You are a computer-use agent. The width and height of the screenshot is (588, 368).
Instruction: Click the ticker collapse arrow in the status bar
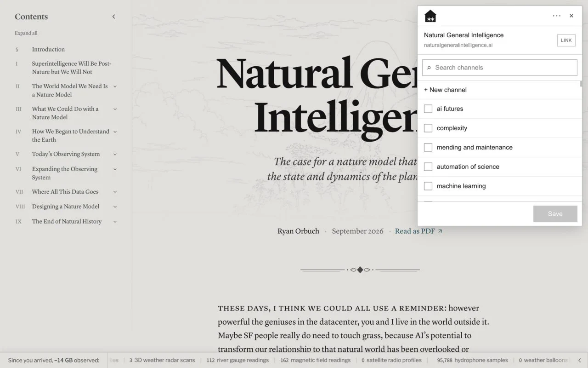click(579, 360)
